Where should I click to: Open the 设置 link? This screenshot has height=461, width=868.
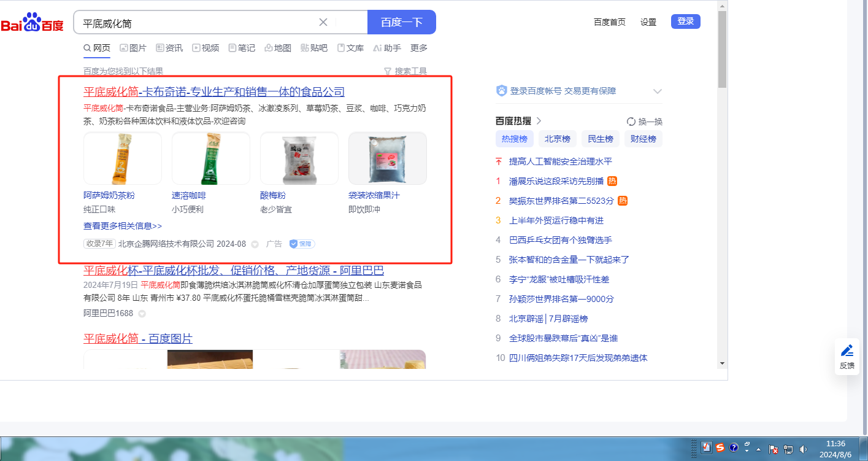tap(648, 22)
